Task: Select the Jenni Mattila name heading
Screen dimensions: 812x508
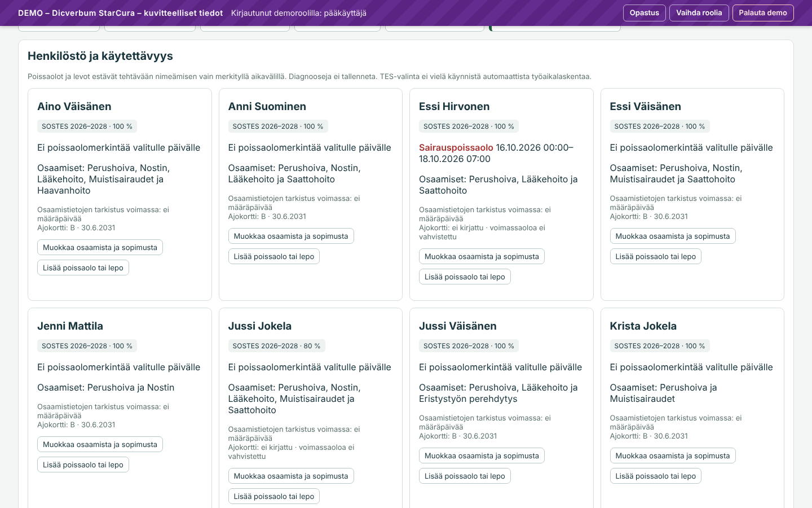Action: 70,326
